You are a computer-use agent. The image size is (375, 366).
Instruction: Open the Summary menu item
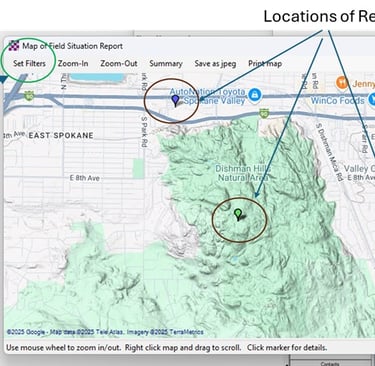coord(166,63)
